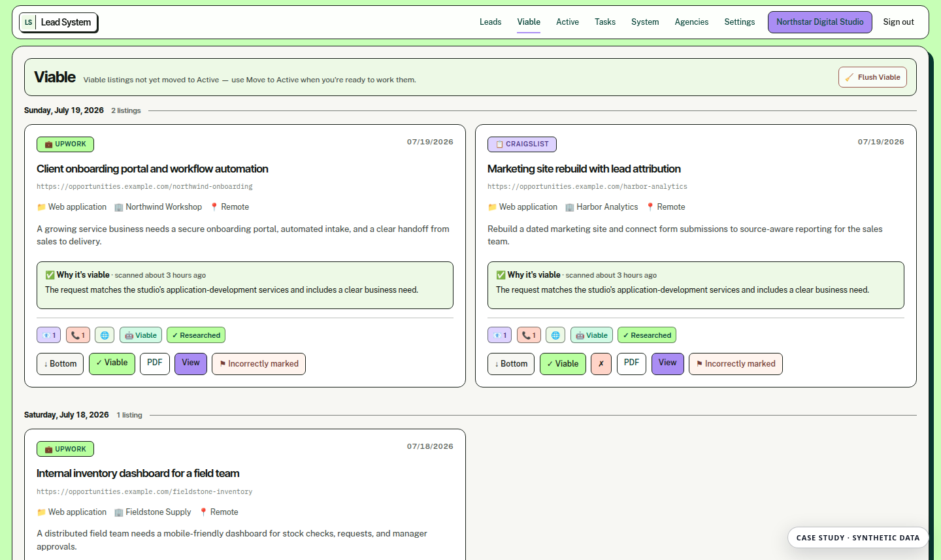Click the Harbor Analytics company label
941x560 pixels.
pyautogui.click(x=602, y=207)
